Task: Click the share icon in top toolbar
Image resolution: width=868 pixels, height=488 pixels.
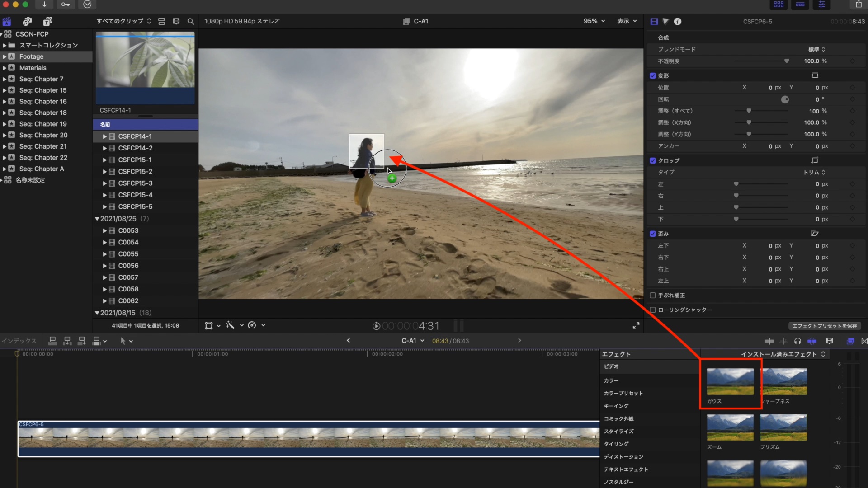Action: (x=858, y=5)
